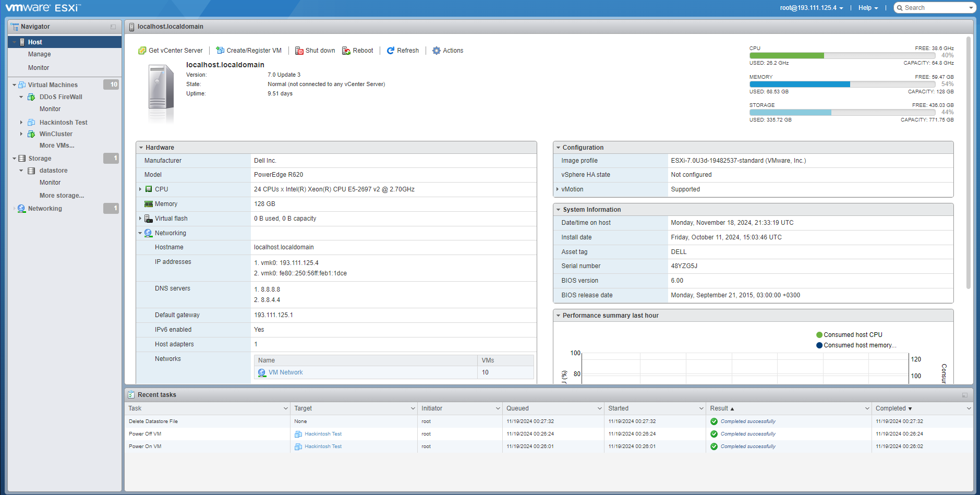Select Manage under Host
This screenshot has height=495, width=980.
[39, 54]
